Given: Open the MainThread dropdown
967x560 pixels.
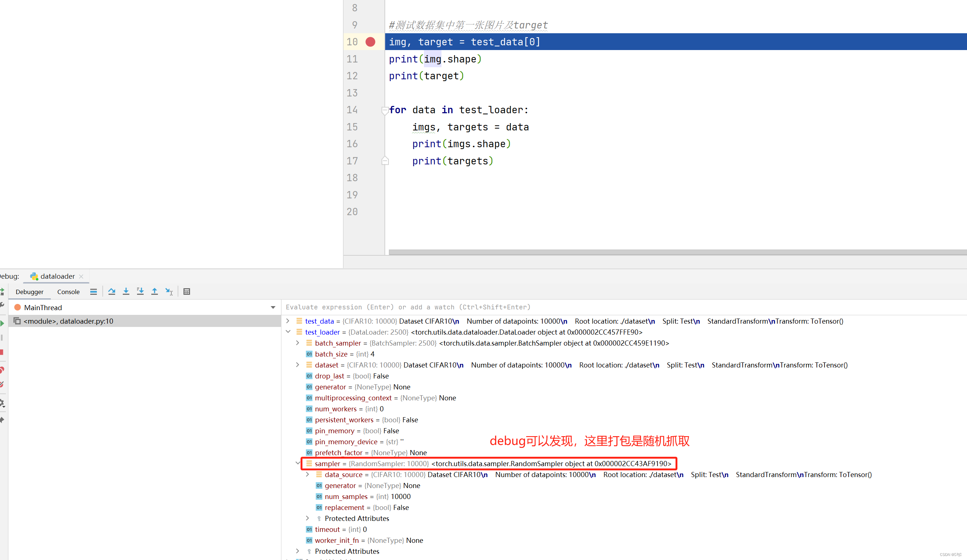Looking at the screenshot, I should 273,307.
